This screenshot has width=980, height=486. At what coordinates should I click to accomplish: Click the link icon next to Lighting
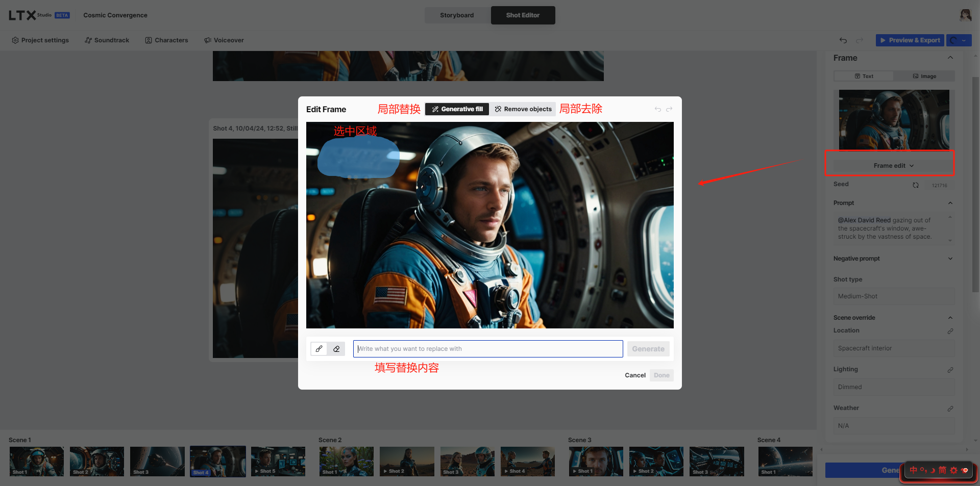pyautogui.click(x=950, y=370)
